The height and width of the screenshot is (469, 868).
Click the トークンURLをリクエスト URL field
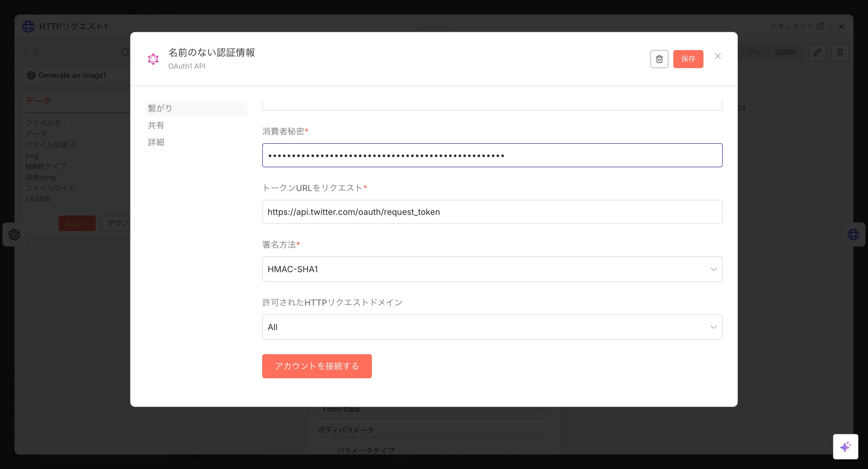[492, 212]
